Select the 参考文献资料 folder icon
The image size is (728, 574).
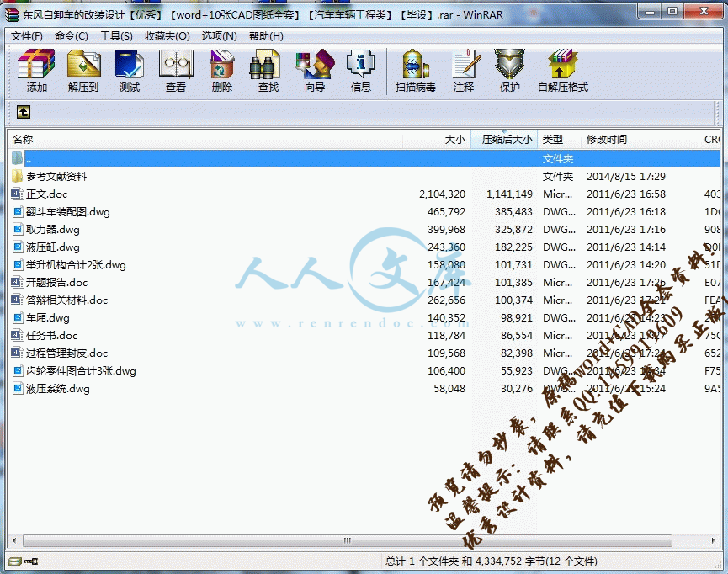coord(17,176)
